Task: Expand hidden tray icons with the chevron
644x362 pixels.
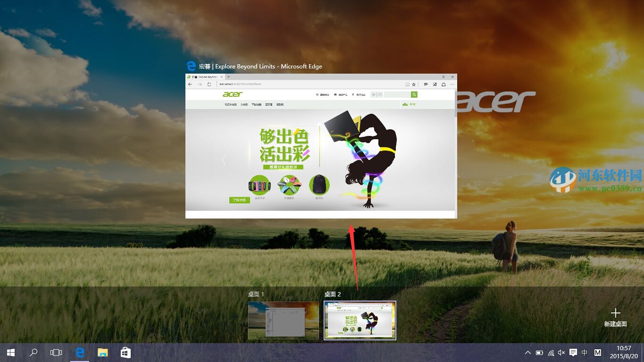Action: (x=527, y=352)
